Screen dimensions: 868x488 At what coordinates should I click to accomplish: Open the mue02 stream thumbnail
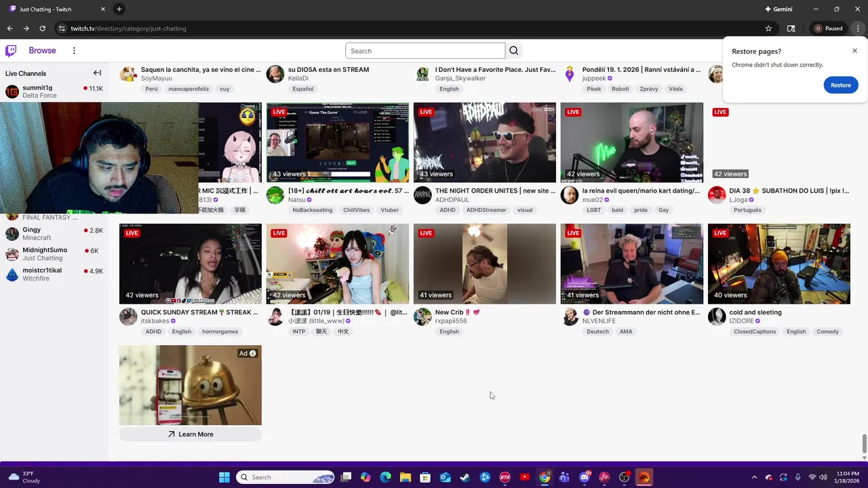[632, 142]
